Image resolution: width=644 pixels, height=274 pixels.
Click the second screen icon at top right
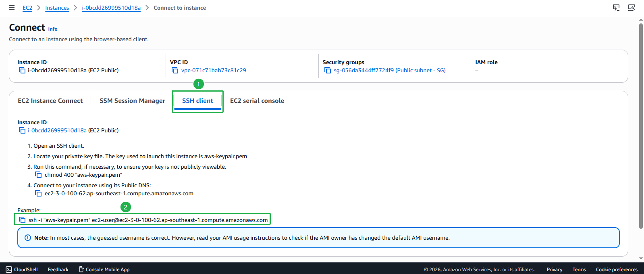pos(632,8)
